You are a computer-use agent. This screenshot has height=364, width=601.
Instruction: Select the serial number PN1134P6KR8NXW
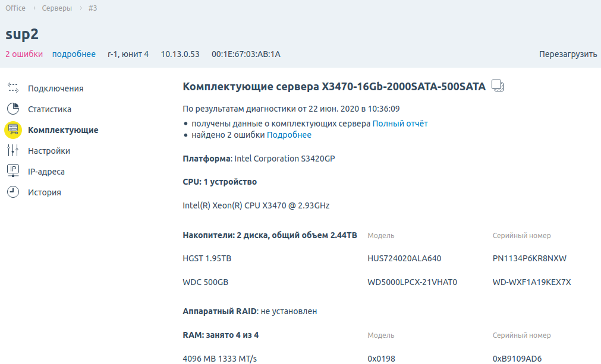tap(529, 258)
